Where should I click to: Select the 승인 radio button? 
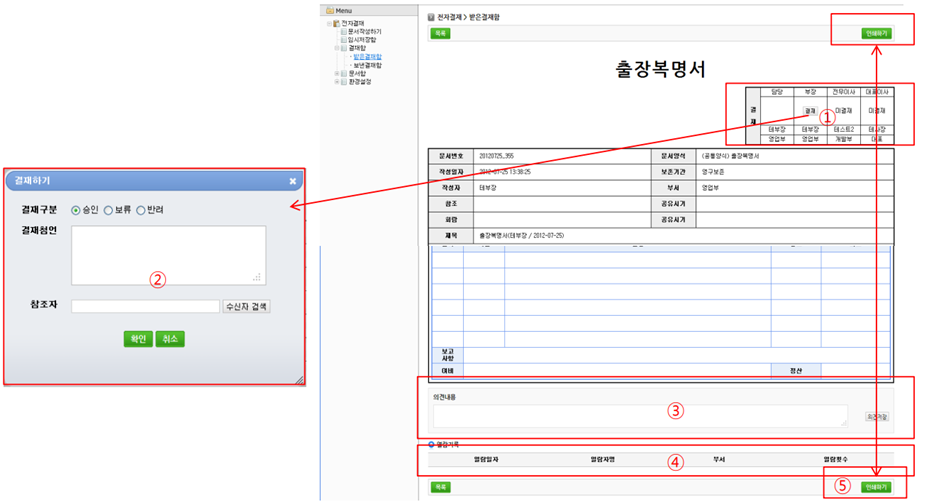click(76, 210)
